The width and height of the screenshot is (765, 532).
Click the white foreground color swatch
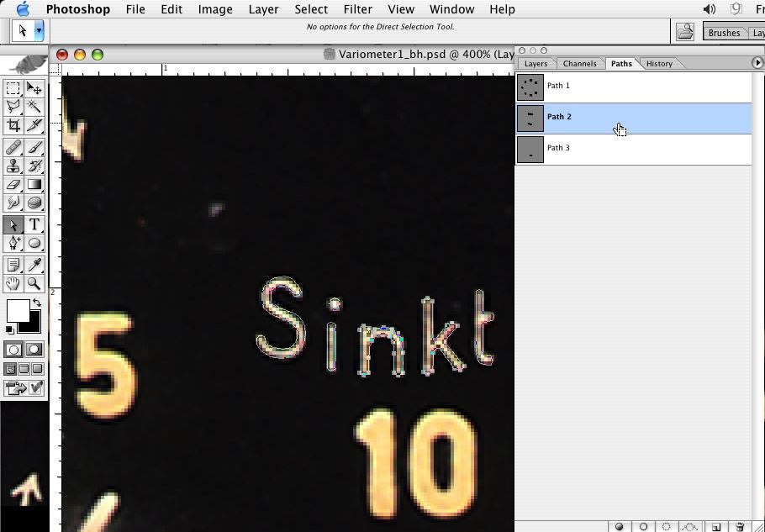pos(17,311)
